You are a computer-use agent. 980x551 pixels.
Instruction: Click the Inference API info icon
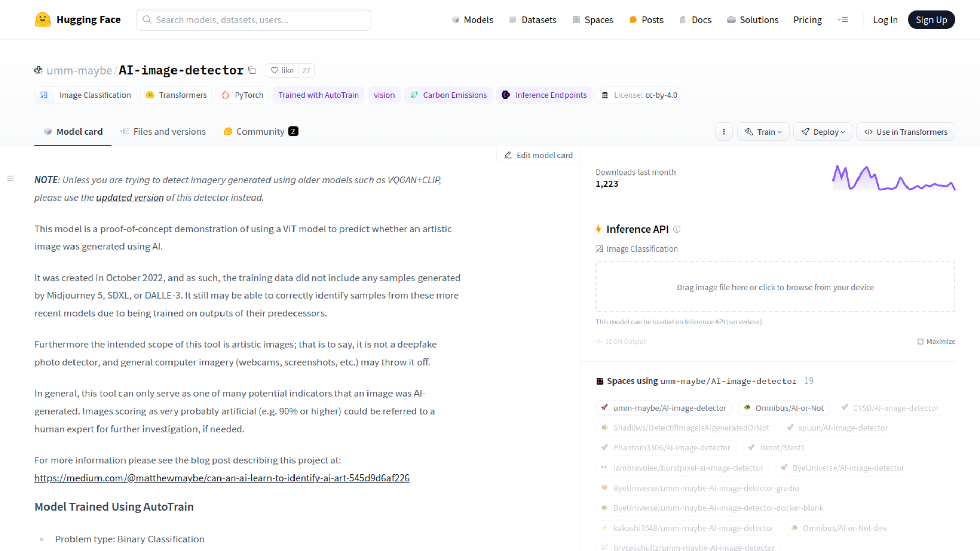(x=677, y=229)
